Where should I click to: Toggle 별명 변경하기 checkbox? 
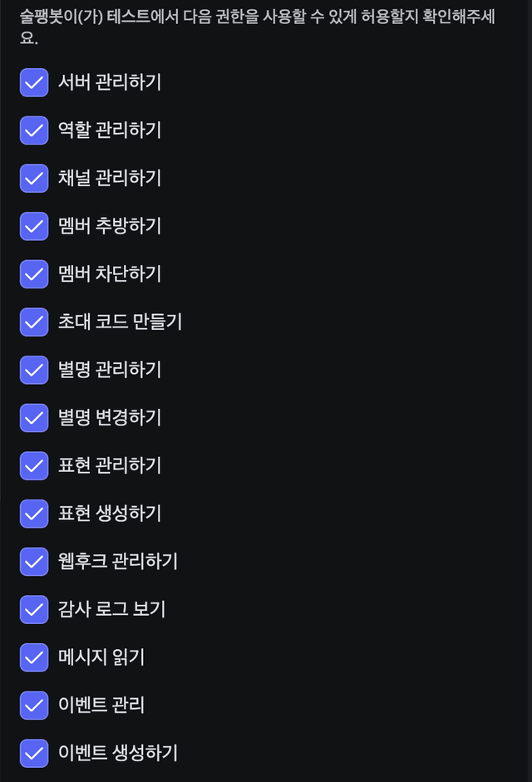(34, 417)
